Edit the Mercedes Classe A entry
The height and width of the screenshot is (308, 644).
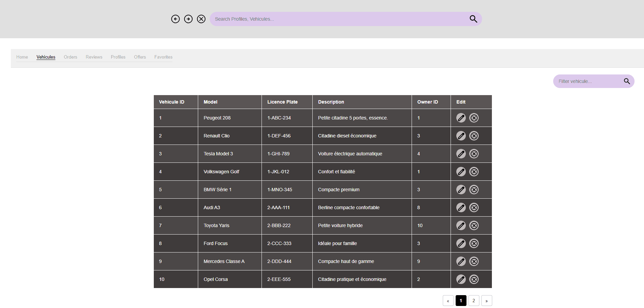461,261
